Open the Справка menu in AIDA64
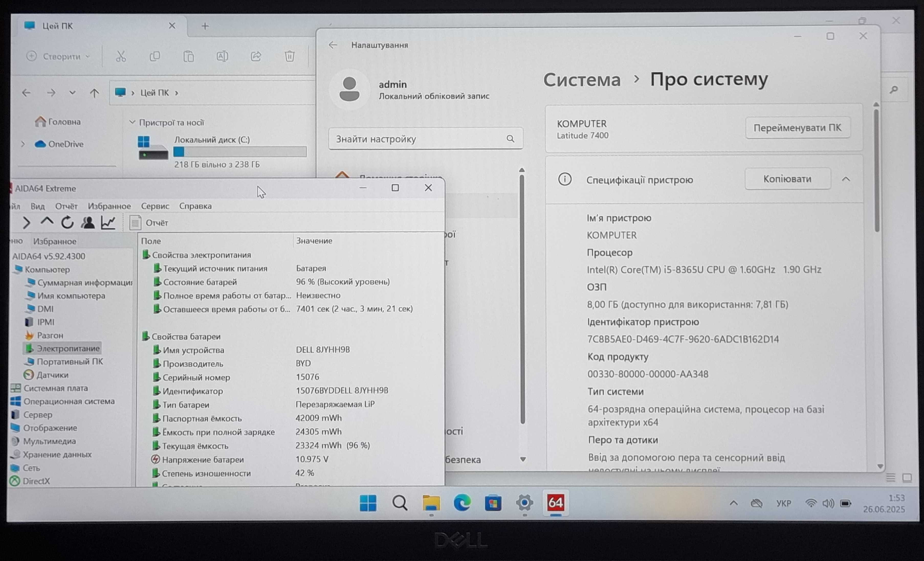This screenshot has width=924, height=561. tap(195, 206)
